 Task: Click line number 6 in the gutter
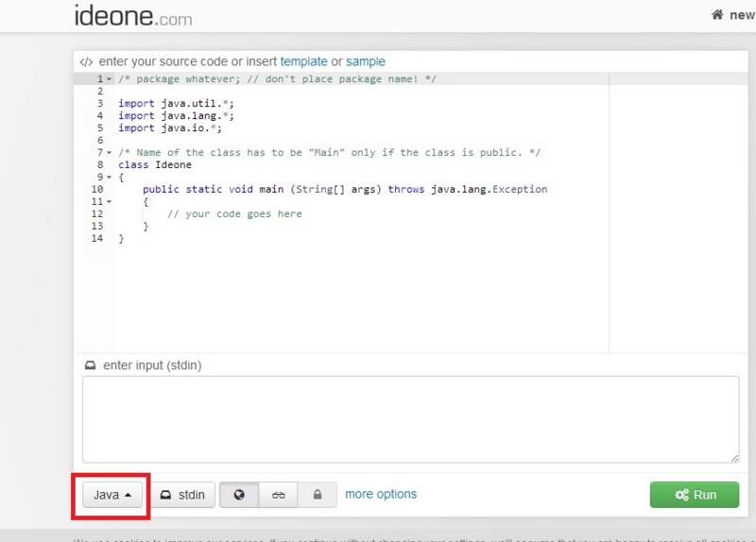point(100,140)
